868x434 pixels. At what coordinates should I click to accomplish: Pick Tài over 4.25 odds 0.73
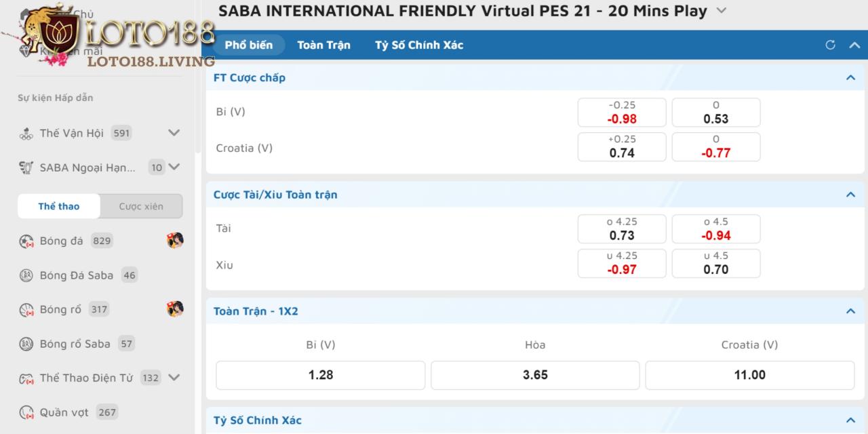(622, 229)
